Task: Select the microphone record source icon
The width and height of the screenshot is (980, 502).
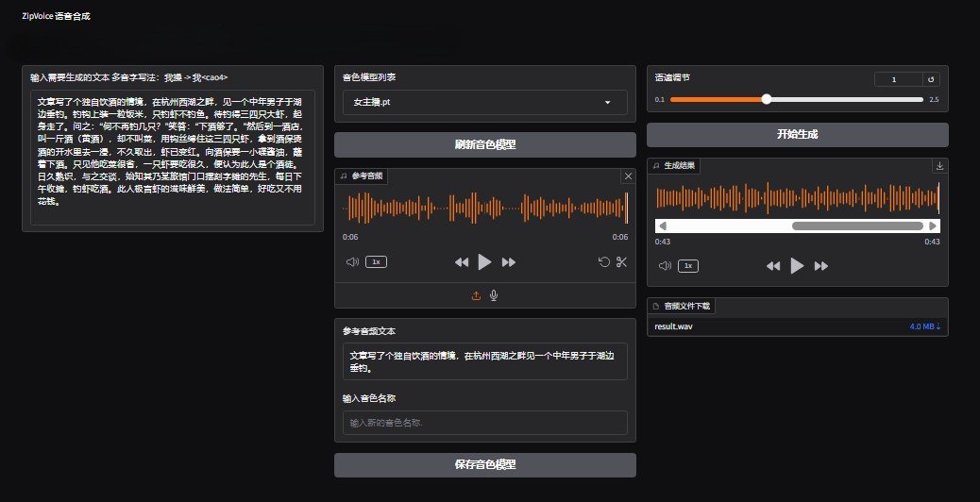Action: 494,295
